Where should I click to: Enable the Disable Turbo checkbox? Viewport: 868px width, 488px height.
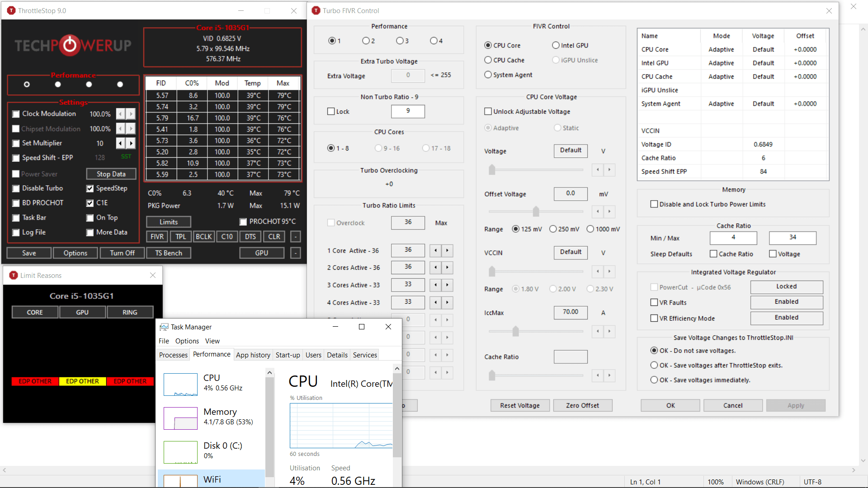pos(16,188)
